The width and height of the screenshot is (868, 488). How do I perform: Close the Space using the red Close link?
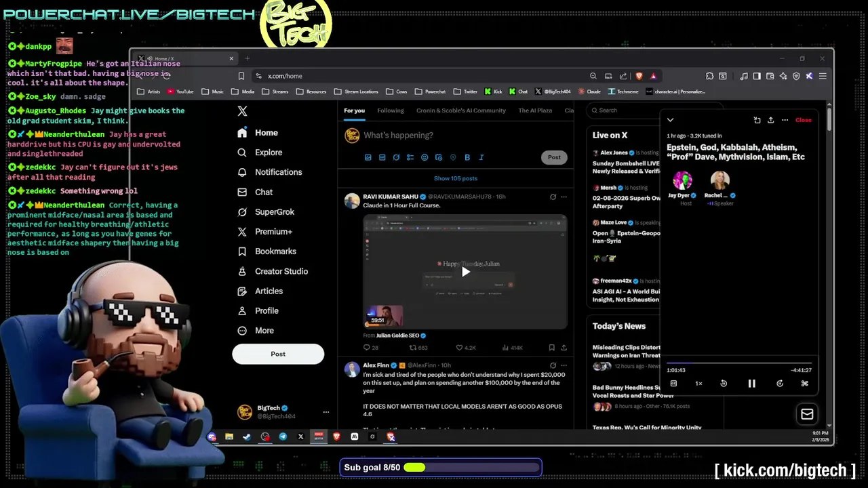803,120
